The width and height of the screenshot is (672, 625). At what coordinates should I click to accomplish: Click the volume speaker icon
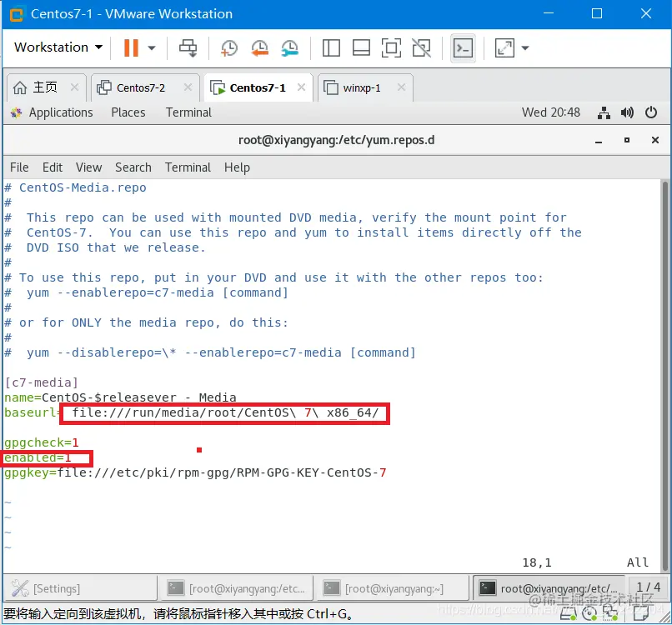(627, 112)
